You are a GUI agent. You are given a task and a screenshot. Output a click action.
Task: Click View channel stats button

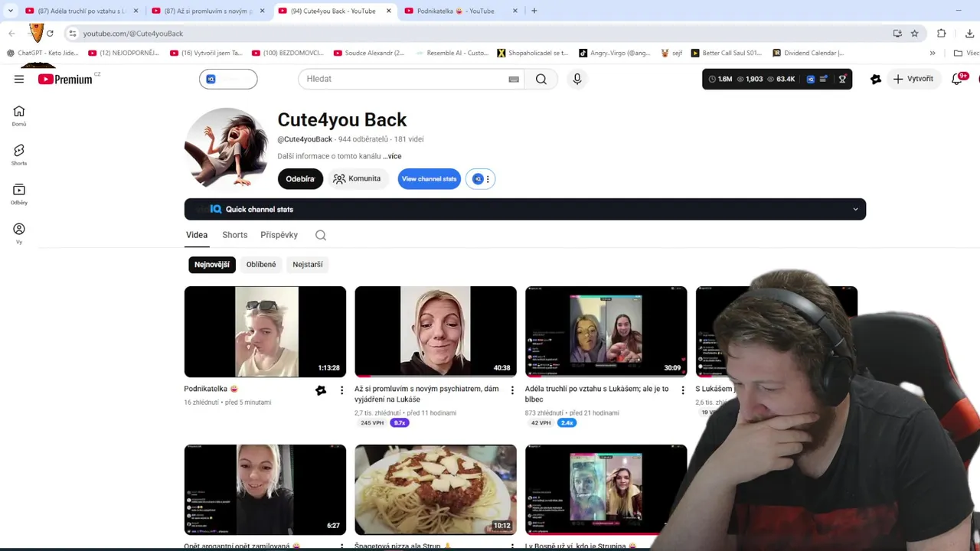pos(429,179)
